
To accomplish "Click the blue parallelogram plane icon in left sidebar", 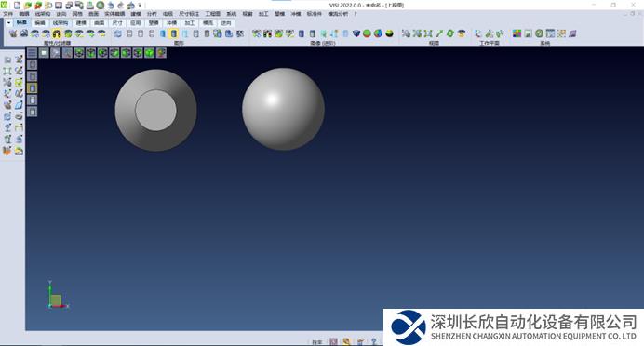I will (x=19, y=105).
